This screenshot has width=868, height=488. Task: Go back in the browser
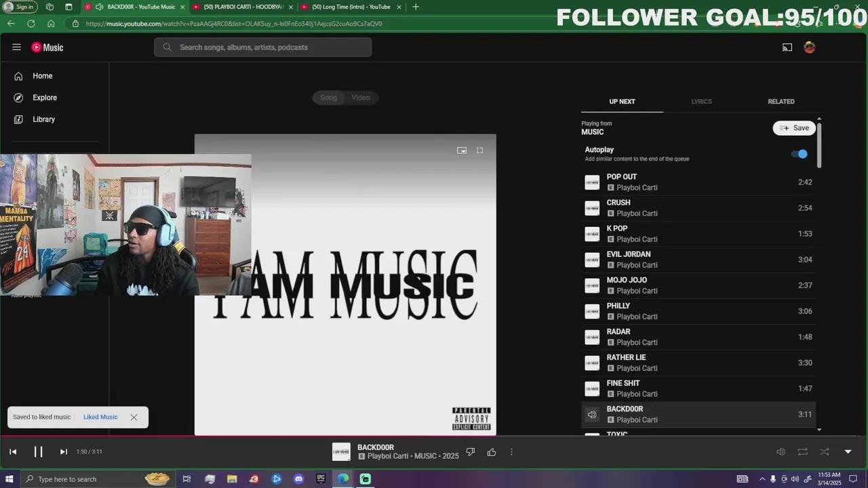coord(11,24)
